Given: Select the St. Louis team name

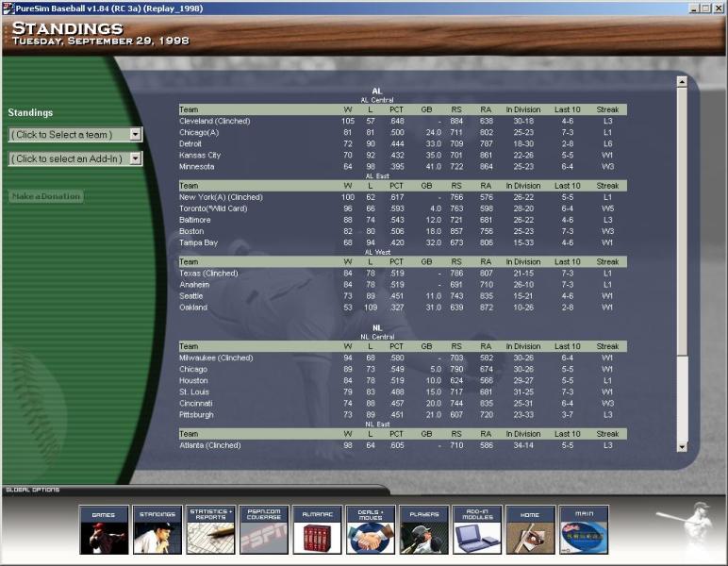Looking at the screenshot, I should tap(194, 391).
